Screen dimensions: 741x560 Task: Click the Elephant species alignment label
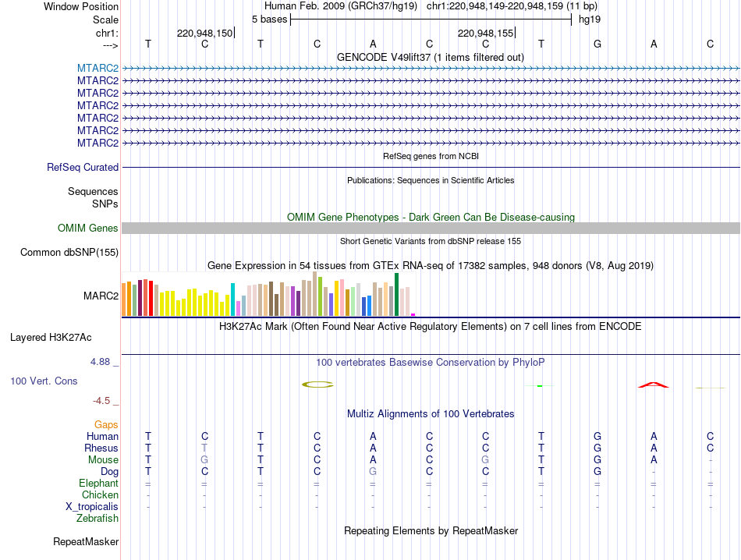tap(99, 483)
